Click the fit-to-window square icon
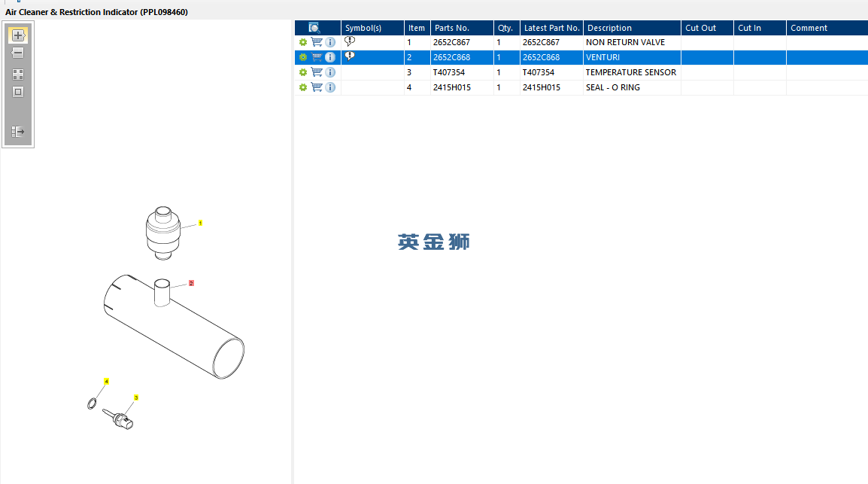The height and width of the screenshot is (484, 868). 18,92
